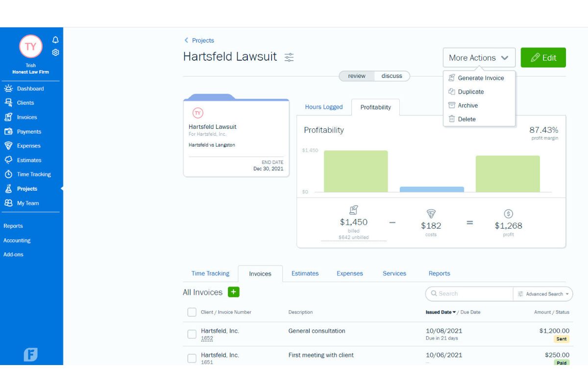The image size is (588, 392).
Task: Go back using the Projects link
Action: point(199,40)
